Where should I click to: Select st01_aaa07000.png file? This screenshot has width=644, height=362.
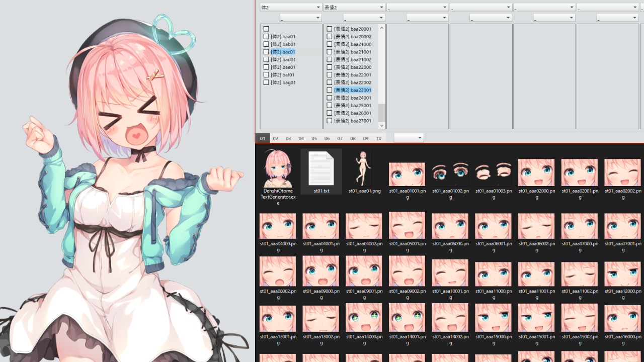tap(580, 226)
